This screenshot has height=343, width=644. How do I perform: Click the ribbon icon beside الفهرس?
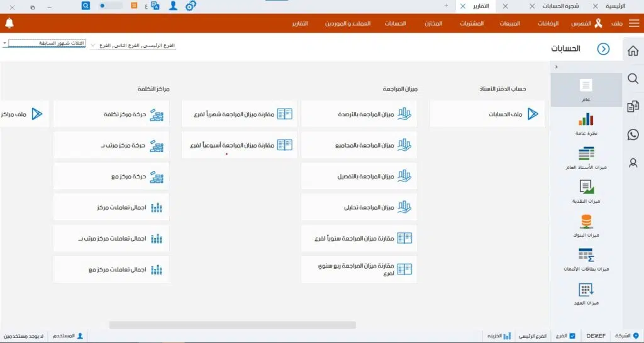tap(598, 23)
